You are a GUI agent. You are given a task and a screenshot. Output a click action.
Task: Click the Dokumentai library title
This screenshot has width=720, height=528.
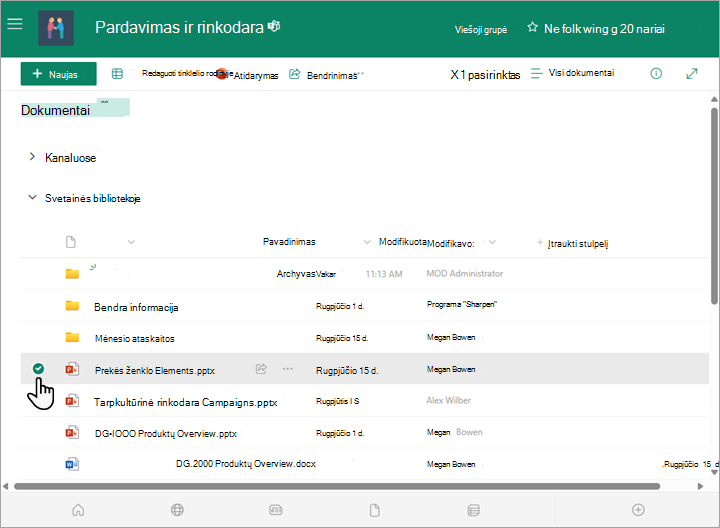pyautogui.click(x=55, y=110)
